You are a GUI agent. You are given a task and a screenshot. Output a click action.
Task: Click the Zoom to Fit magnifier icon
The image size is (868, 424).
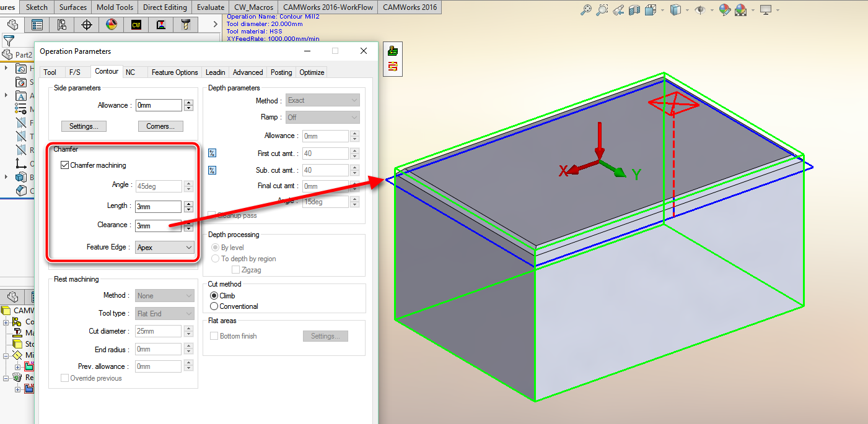click(x=586, y=10)
